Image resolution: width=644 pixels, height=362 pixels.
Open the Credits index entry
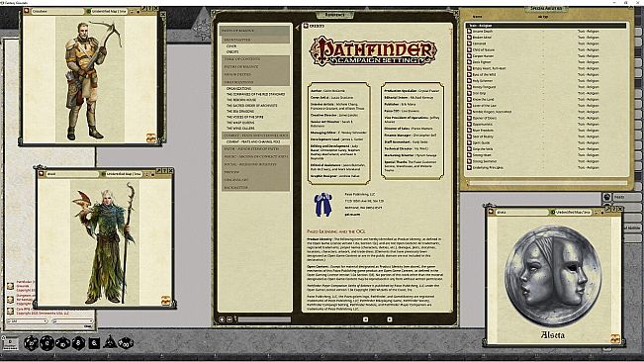pos(232,52)
